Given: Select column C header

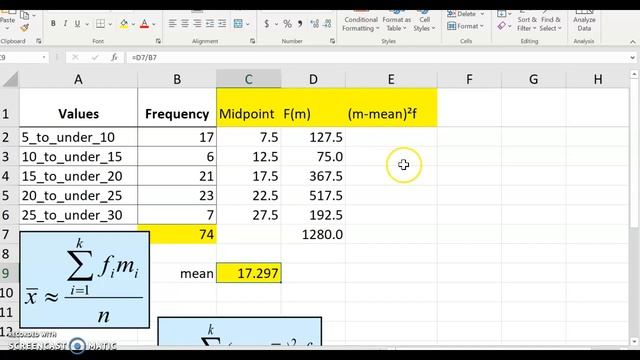Looking at the screenshot, I should (x=249, y=79).
